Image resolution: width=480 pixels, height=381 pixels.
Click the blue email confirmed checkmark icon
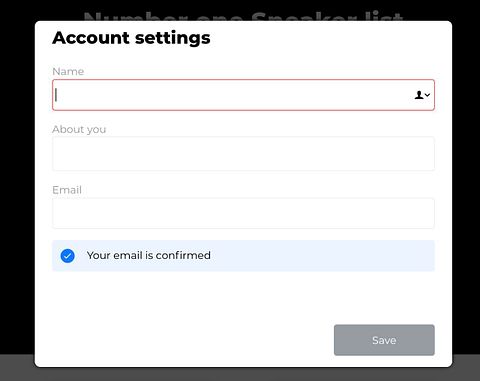[67, 256]
